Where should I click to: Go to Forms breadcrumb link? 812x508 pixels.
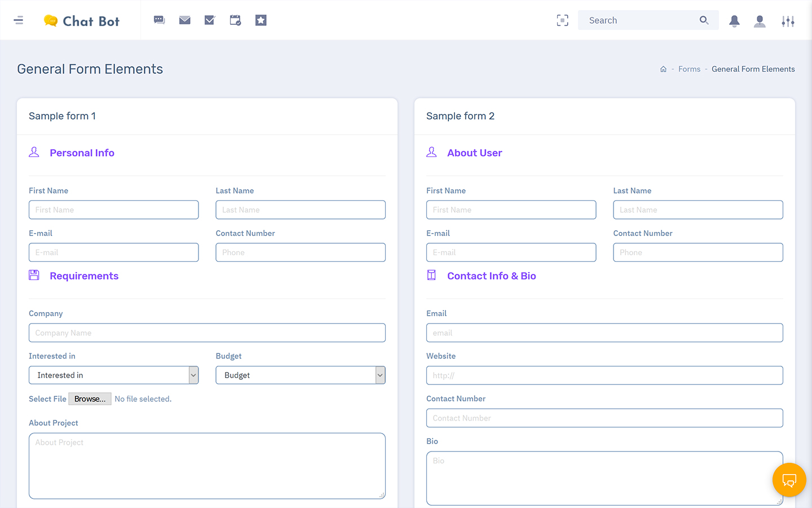[x=689, y=69]
